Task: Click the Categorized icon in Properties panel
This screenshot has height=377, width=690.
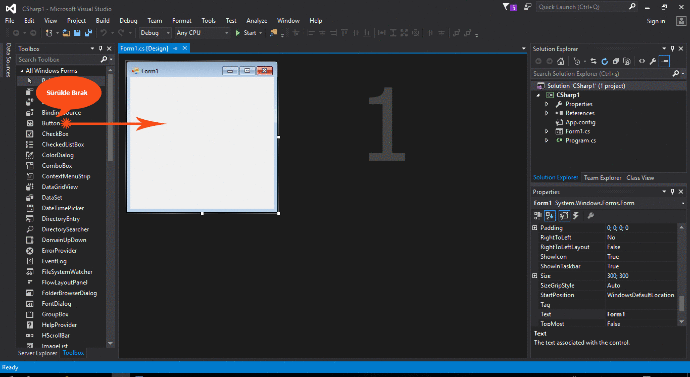Action: pos(537,215)
